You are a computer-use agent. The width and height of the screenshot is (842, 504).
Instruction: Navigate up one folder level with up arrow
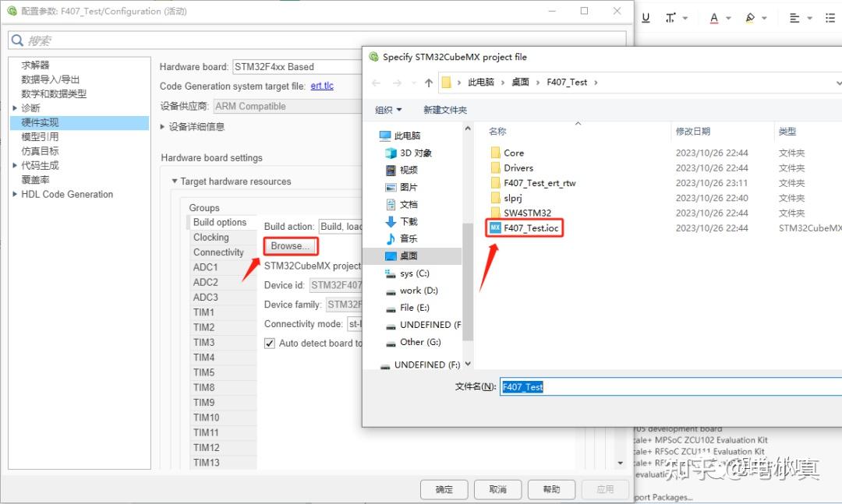tap(427, 81)
